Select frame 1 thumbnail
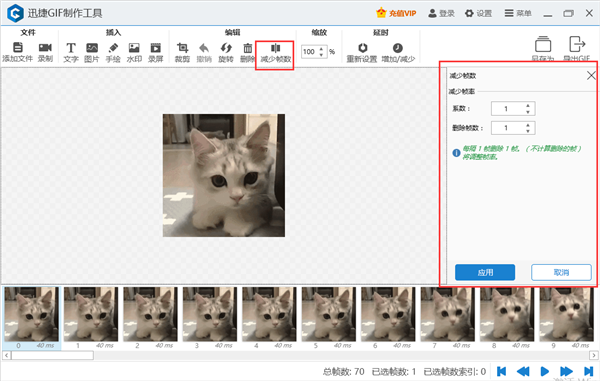This screenshot has width=600, height=381. (x=91, y=314)
